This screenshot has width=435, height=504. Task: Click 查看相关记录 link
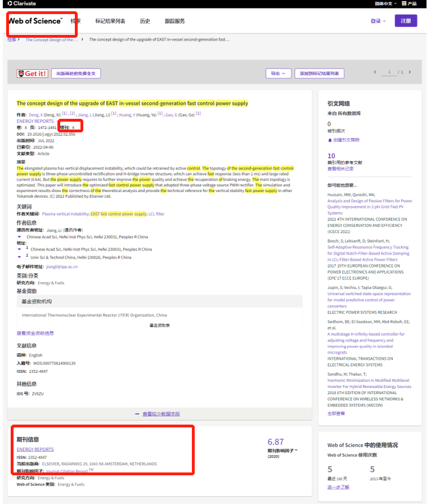340,169
